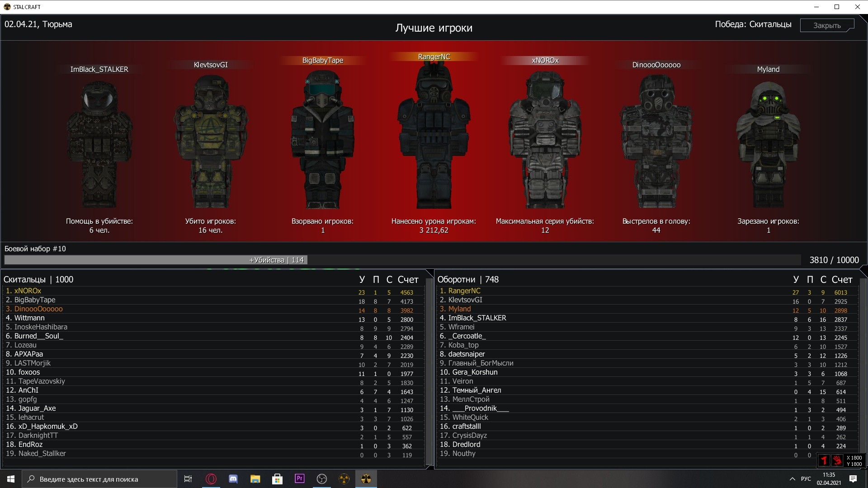Select the 8. APXAPaa row
Image resolution: width=868 pixels, height=488 pixels.
coord(213,354)
